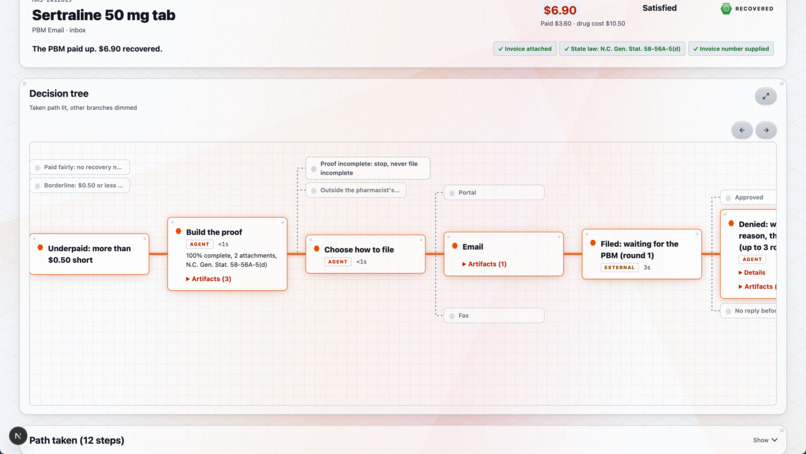Expand Artifacts in the Denied node
806x454 pixels.
click(757, 286)
